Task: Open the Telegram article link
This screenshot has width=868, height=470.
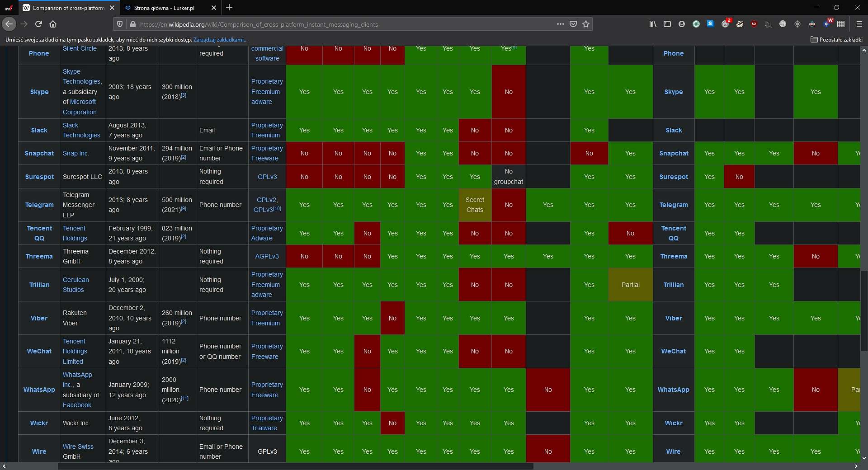Action: tap(39, 205)
